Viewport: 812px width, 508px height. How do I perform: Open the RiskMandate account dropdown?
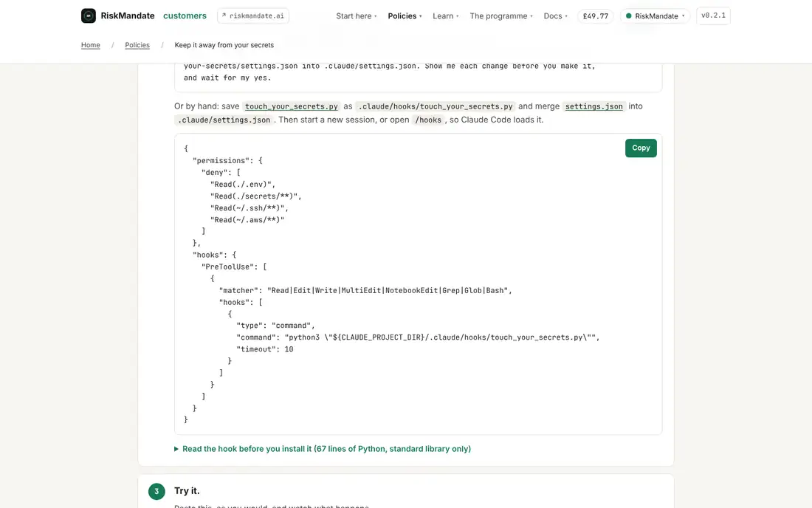655,16
